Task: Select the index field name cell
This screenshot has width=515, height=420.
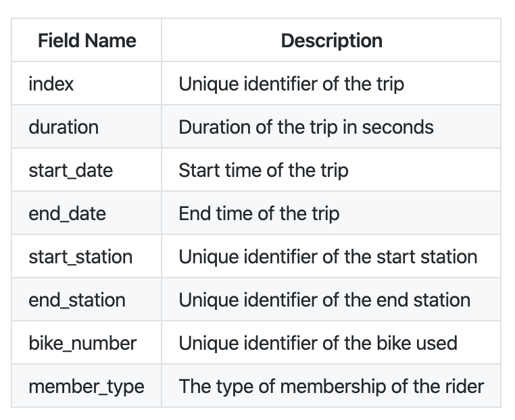Action: (x=51, y=84)
